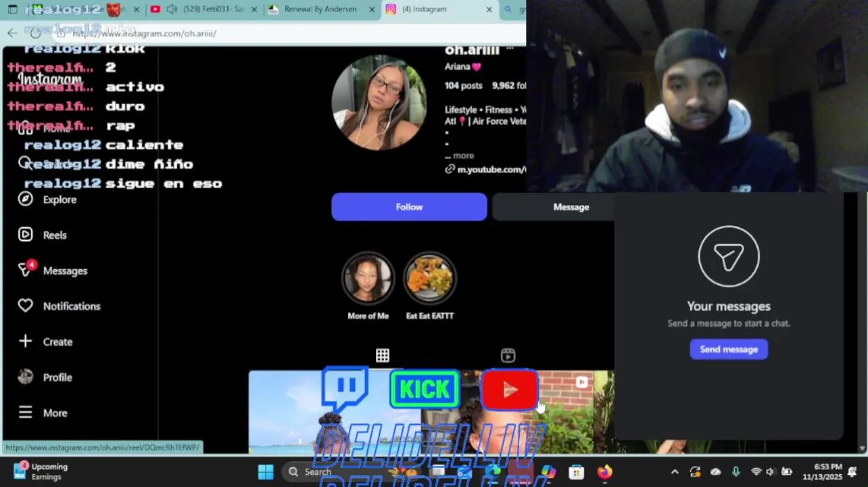Click the sync status tray icon
This screenshot has width=868, height=487.
click(695, 471)
